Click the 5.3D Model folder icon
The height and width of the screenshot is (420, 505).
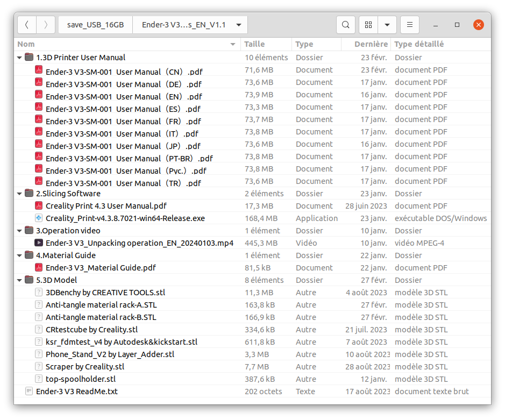tap(29, 280)
